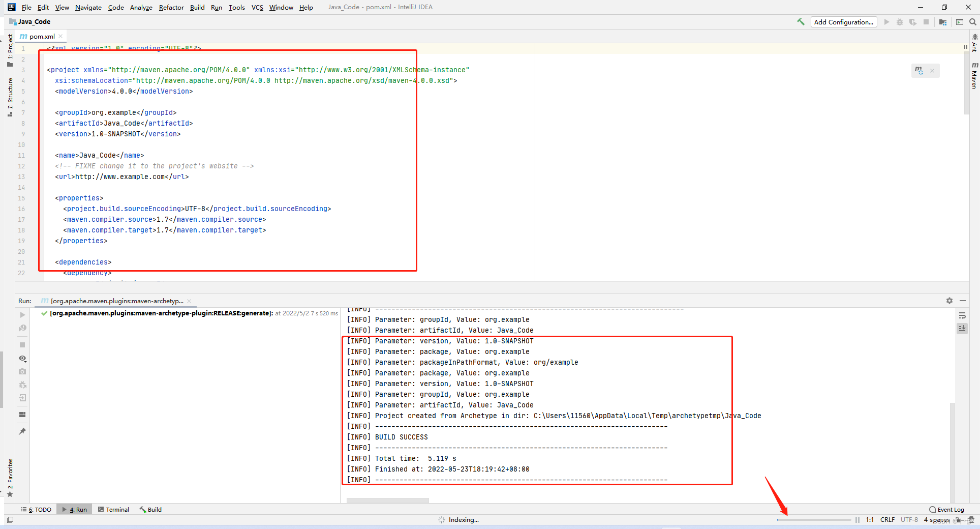This screenshot has width=980, height=529.
Task: Click green checkmark of archetype generate task
Action: click(44, 313)
